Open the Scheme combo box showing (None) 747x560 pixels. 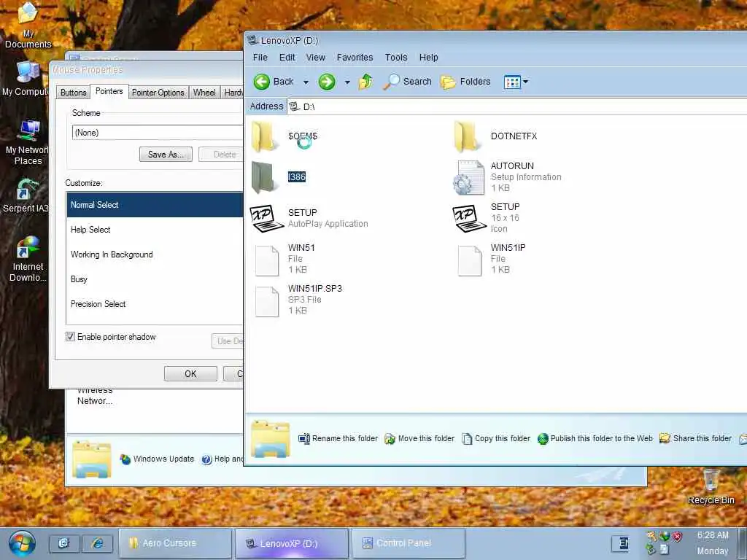(x=158, y=133)
